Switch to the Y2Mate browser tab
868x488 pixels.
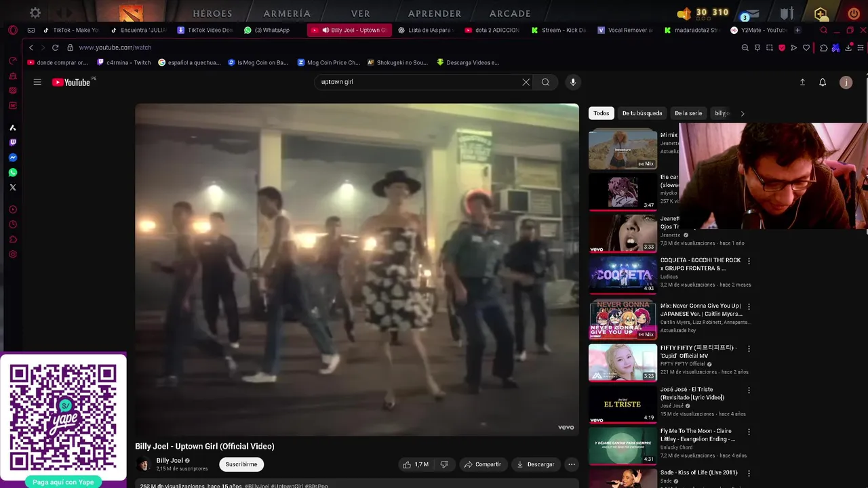[x=759, y=30]
